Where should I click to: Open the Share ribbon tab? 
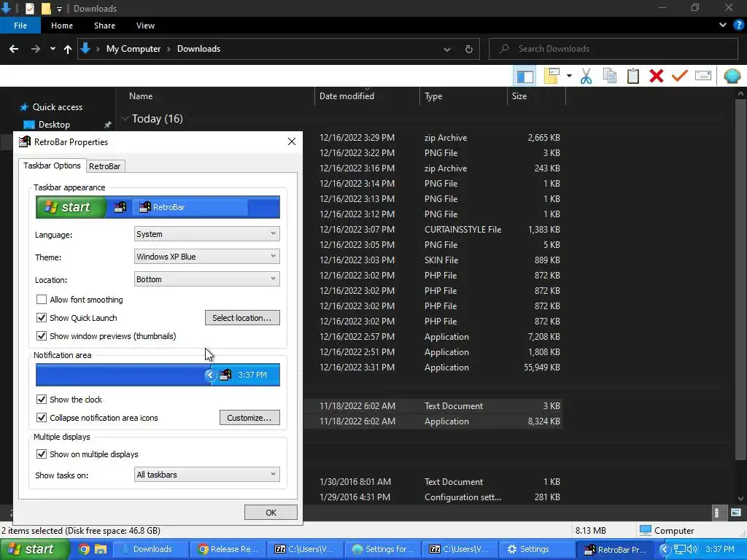click(x=104, y=26)
